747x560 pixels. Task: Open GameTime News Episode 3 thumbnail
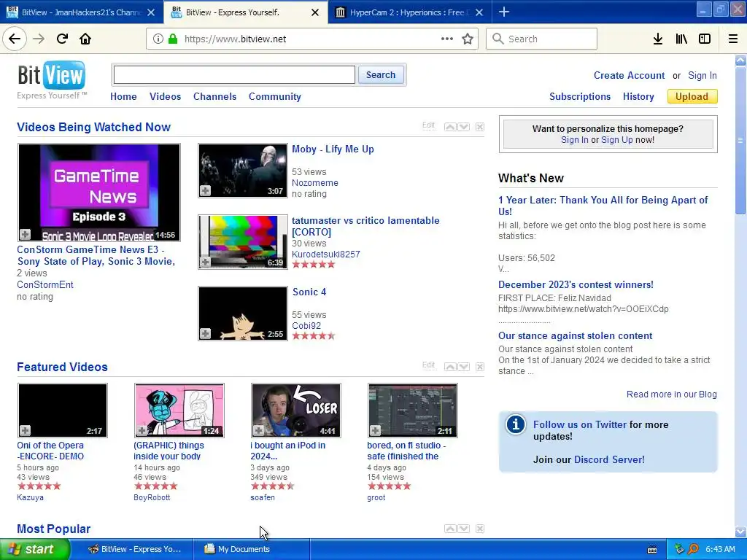tap(99, 192)
